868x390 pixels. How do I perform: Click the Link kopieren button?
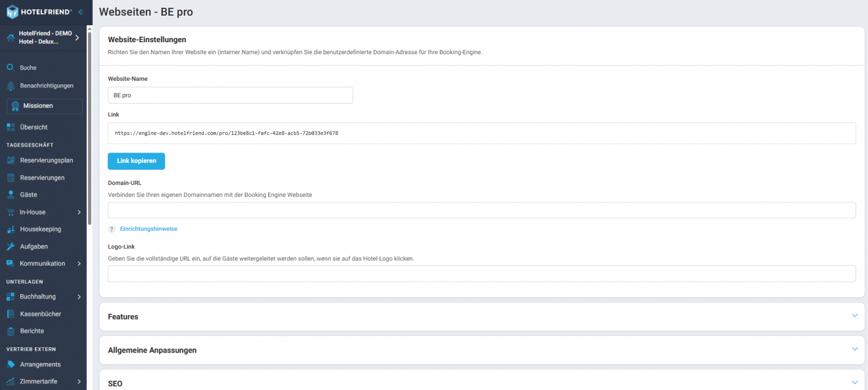click(136, 161)
